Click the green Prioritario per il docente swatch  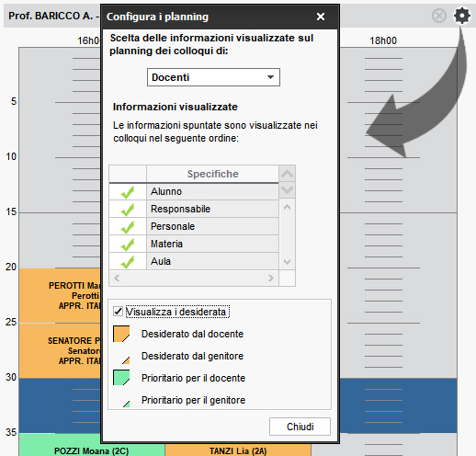coord(121,378)
